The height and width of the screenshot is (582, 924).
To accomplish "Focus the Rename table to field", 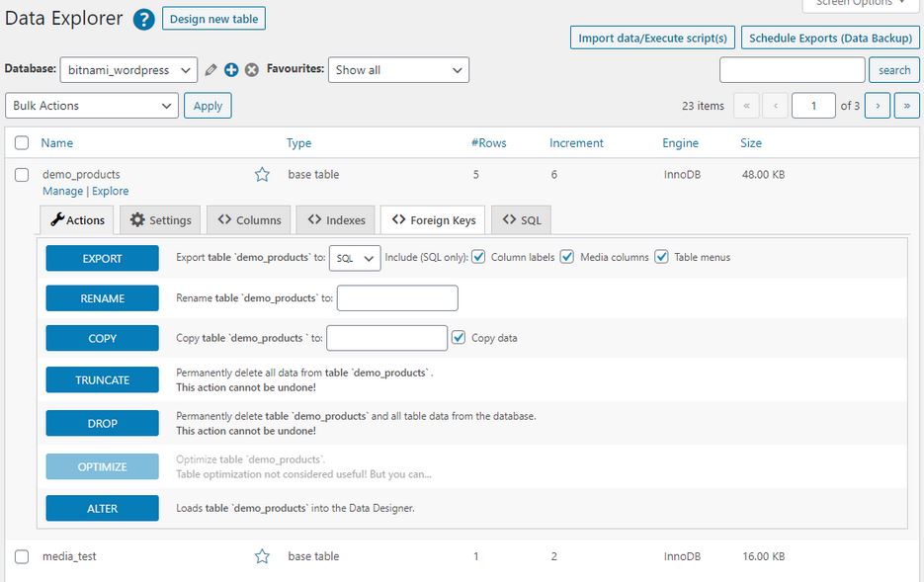I will 397,298.
